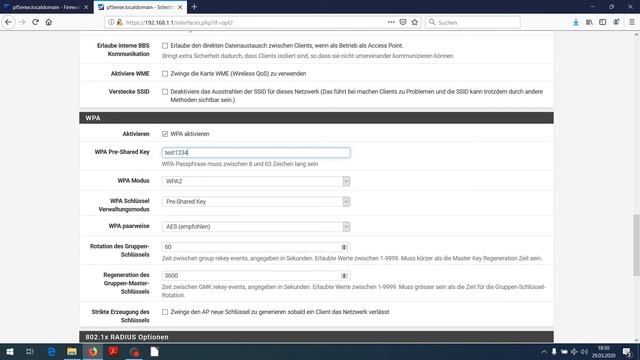Screen dimensions: 640x360
Task: Click the WPA section header
Action: (316, 118)
